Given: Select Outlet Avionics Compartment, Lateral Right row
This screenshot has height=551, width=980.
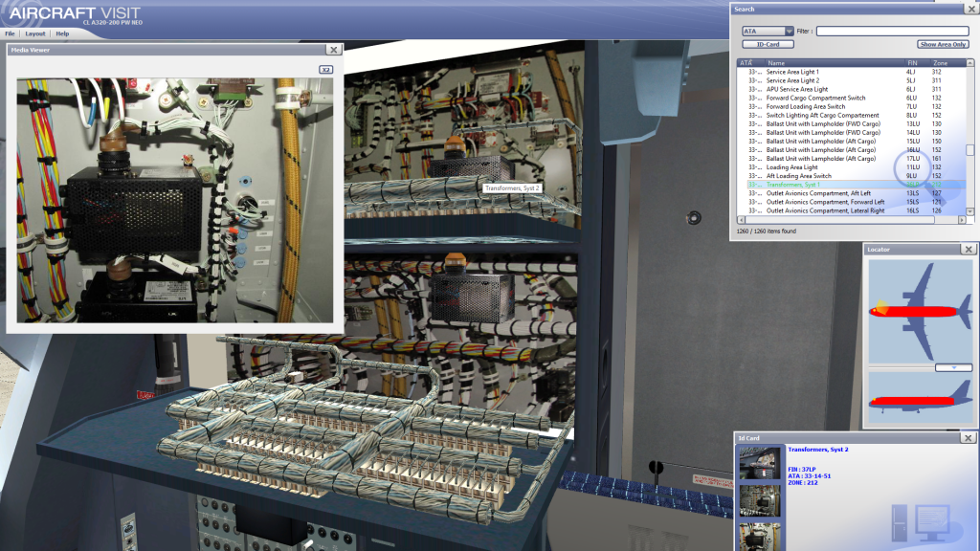Looking at the screenshot, I should point(851,211).
